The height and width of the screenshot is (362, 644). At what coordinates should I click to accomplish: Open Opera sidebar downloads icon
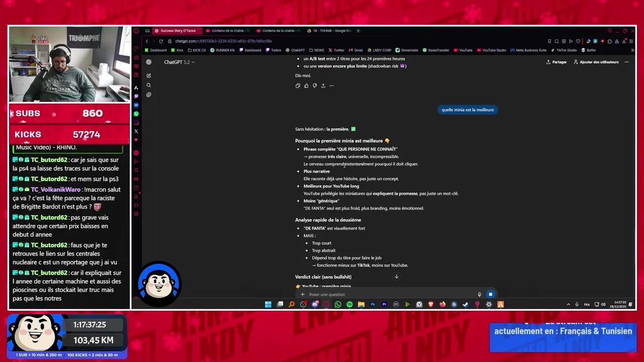(x=136, y=196)
